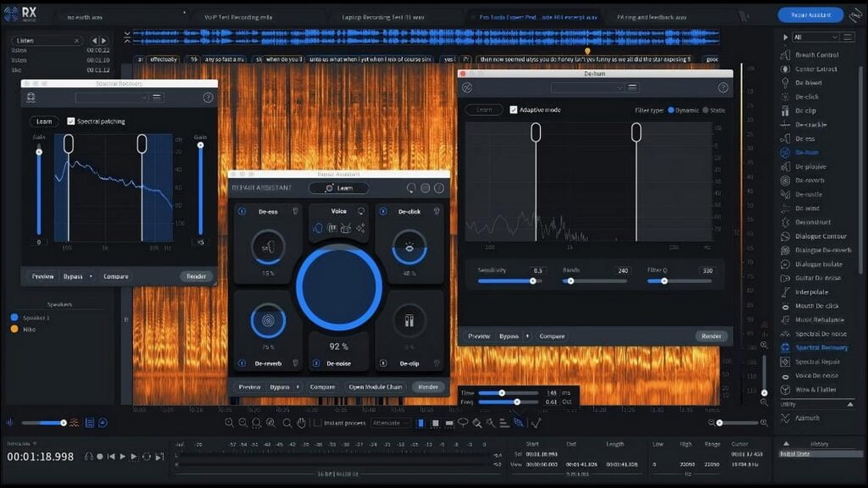The width and height of the screenshot is (868, 488).
Task: Adjust the De-hum Sensitivity slider
Action: (532, 280)
